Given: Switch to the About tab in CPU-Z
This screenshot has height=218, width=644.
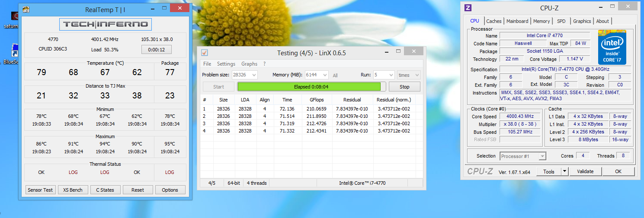Looking at the screenshot, I should click(602, 21).
